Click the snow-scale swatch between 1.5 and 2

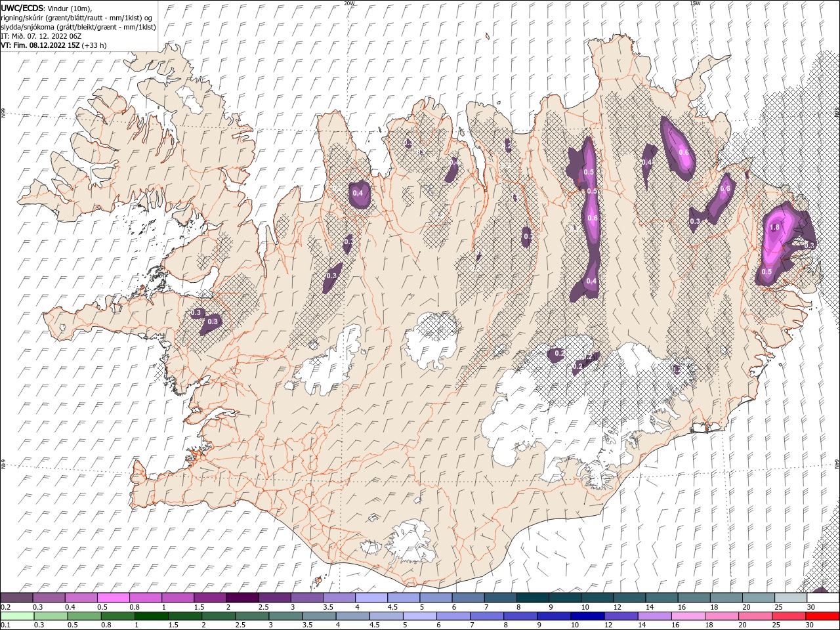[x=210, y=598]
